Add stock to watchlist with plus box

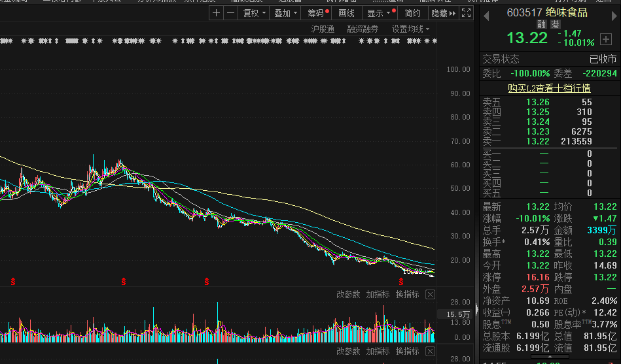pyautogui.click(x=605, y=39)
